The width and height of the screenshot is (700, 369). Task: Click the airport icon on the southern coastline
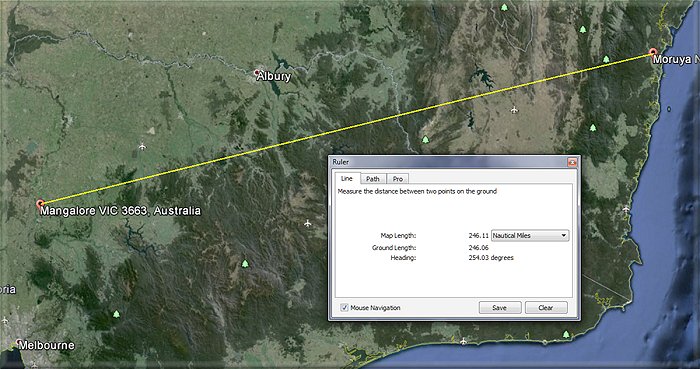463,341
